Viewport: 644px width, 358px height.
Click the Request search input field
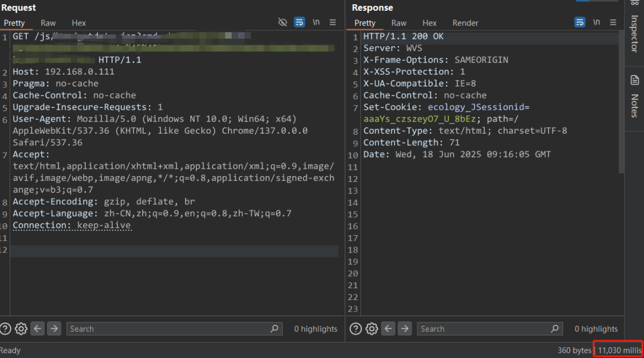point(174,329)
